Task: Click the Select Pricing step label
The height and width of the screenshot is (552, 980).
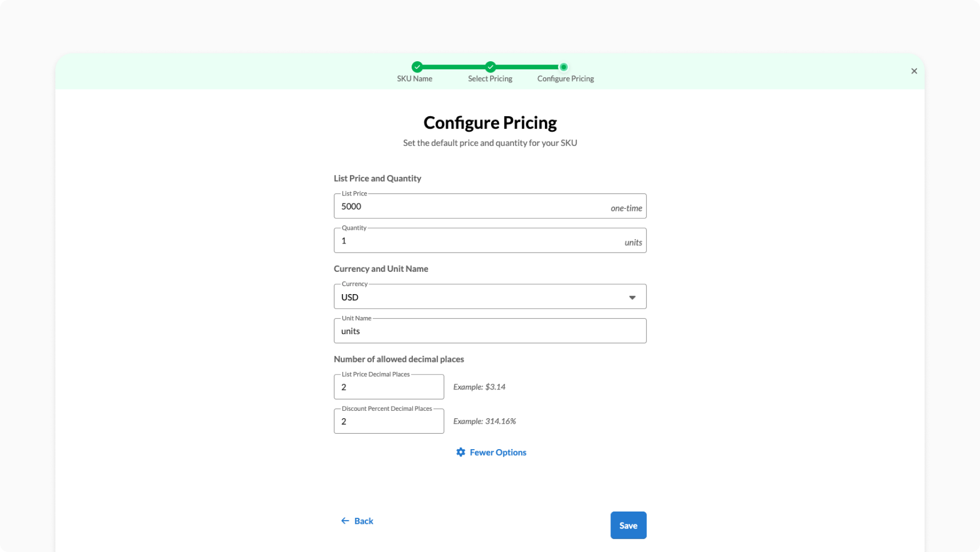Action: click(x=490, y=78)
